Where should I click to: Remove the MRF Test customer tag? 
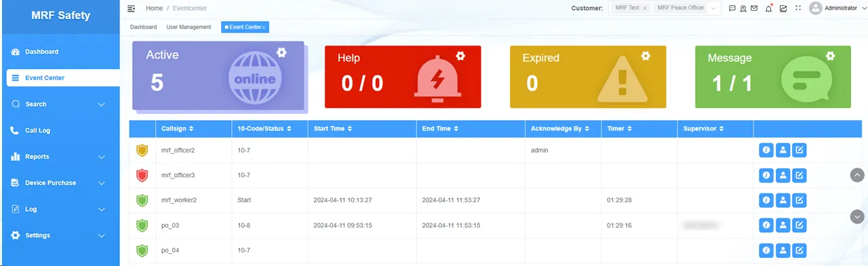pos(645,8)
